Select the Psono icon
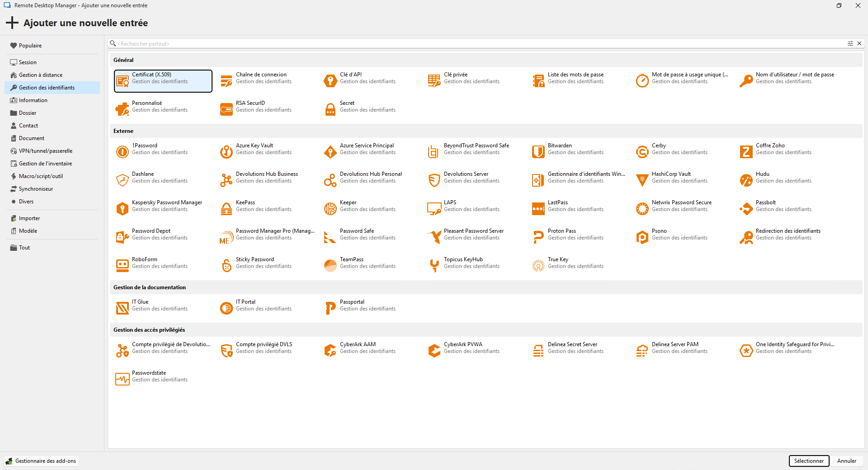 click(642, 237)
